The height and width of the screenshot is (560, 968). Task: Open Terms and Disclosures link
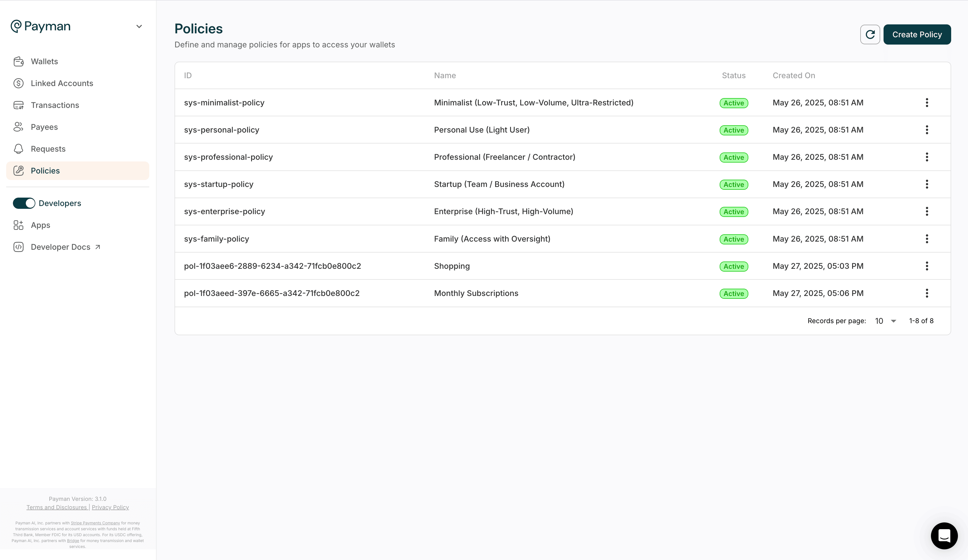click(57, 507)
